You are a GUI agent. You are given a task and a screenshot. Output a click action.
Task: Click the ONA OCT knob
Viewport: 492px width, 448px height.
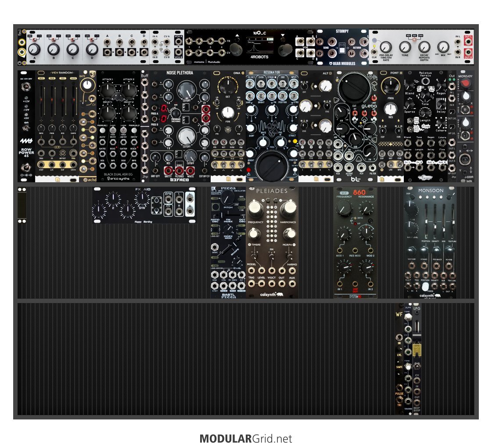click(x=227, y=85)
